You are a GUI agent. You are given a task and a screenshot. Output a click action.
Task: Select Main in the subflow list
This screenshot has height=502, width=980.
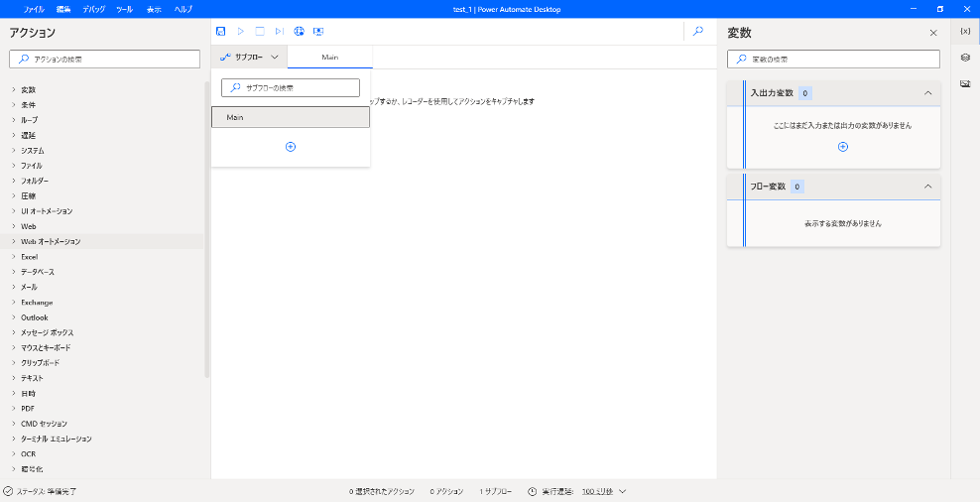(291, 117)
